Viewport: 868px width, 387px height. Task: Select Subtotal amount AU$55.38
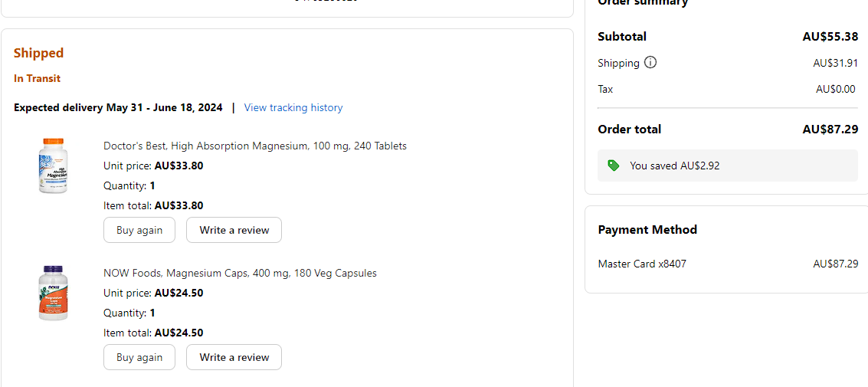click(x=830, y=37)
